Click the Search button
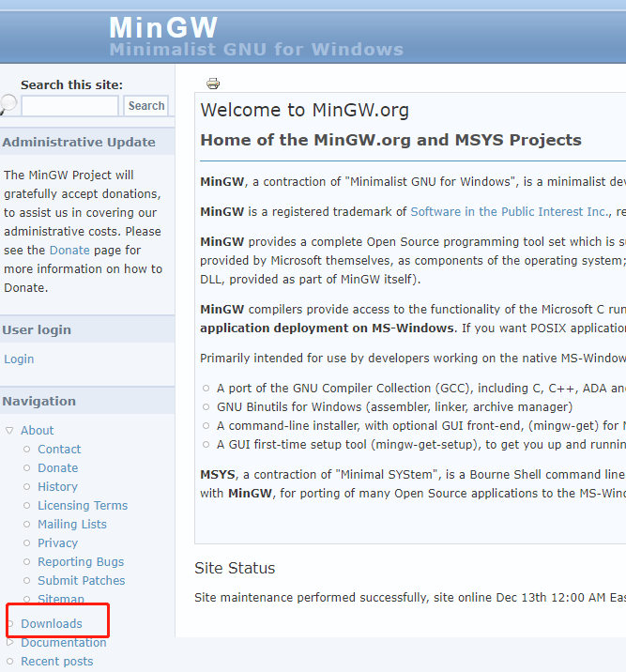This screenshot has width=626, height=672. [x=146, y=105]
